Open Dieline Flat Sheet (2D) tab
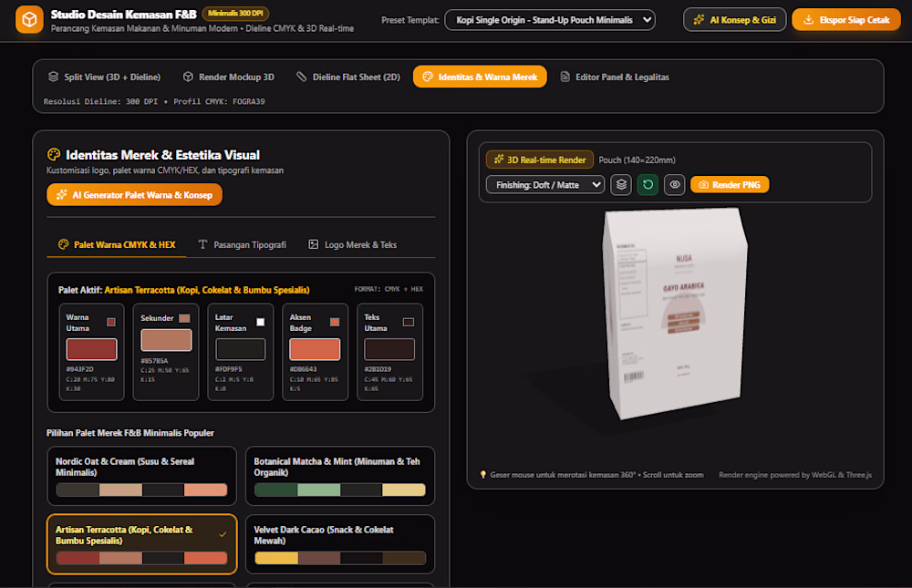The width and height of the screenshot is (912, 588). click(348, 77)
